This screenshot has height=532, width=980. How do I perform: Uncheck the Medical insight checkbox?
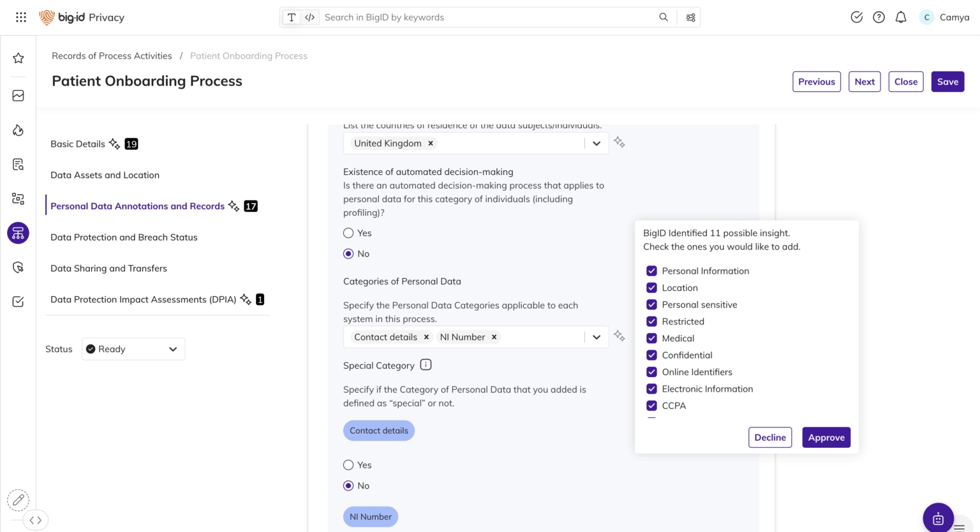pyautogui.click(x=651, y=338)
